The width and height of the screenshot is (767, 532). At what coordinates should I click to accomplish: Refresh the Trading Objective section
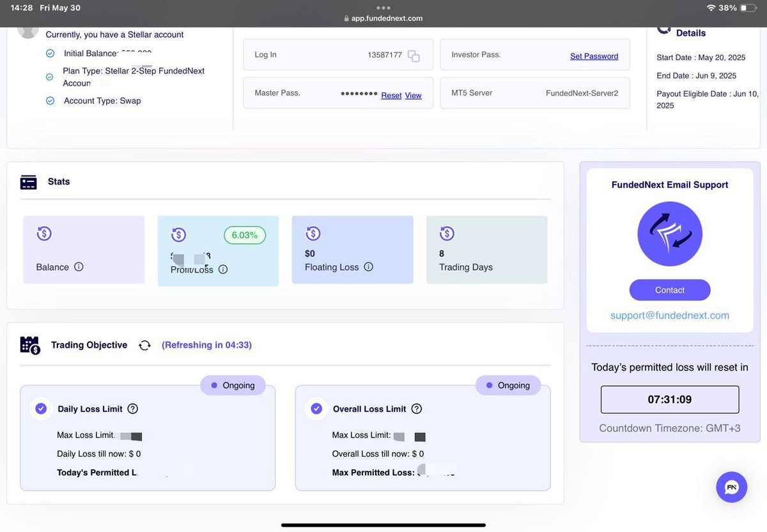(144, 346)
